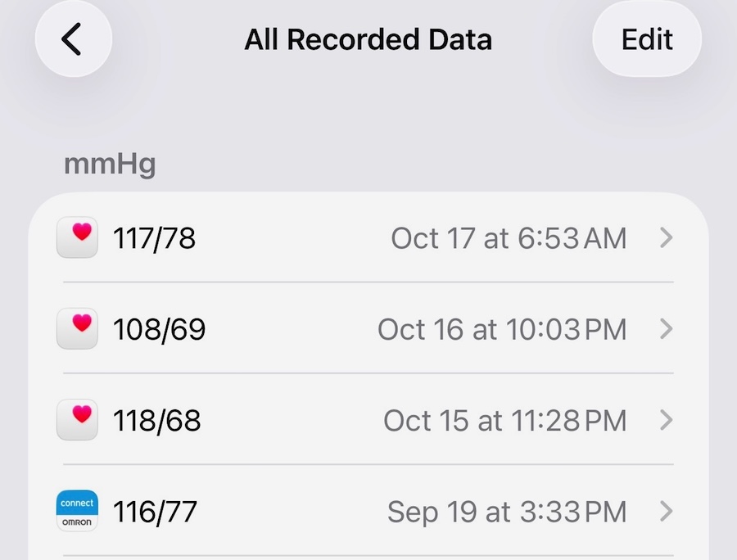Tap the Sep 19 at 3:33 PM timestamp
Screen dimensions: 737x560
point(506,513)
